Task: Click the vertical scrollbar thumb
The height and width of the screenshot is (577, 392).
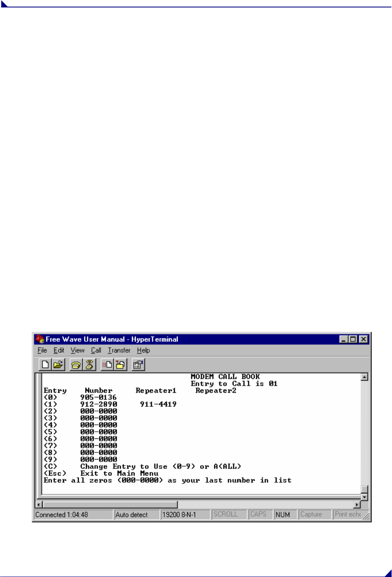Action: point(364,490)
